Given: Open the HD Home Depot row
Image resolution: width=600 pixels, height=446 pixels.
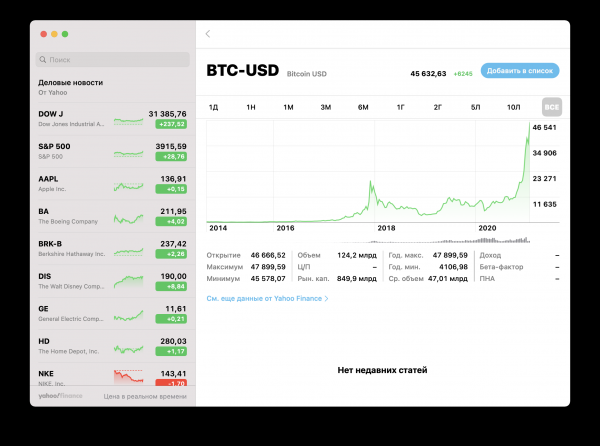Looking at the screenshot, I should (112, 346).
